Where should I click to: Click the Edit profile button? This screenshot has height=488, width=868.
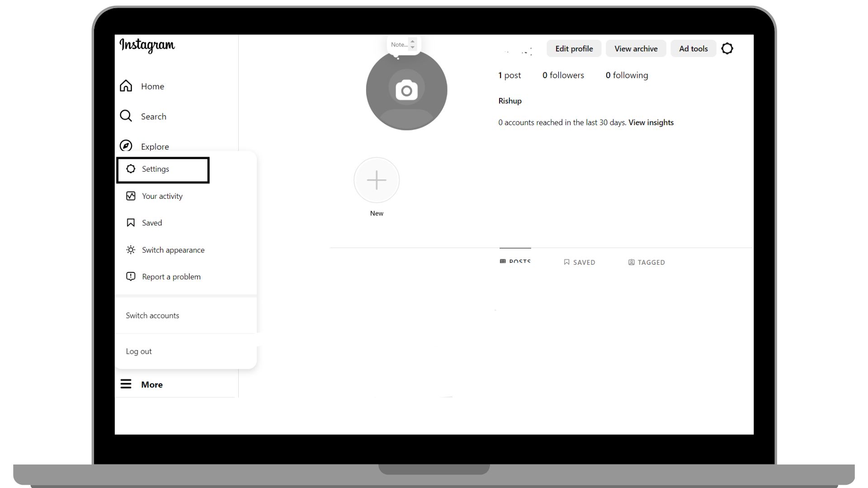tap(574, 48)
